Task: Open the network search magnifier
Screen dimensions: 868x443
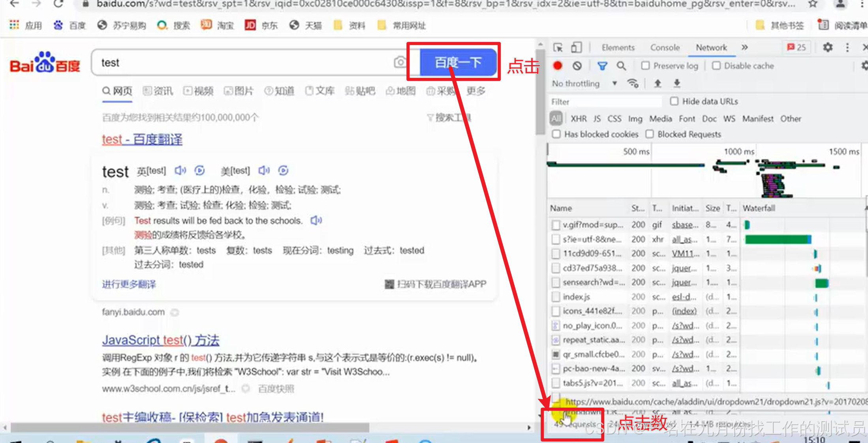Action: (621, 66)
